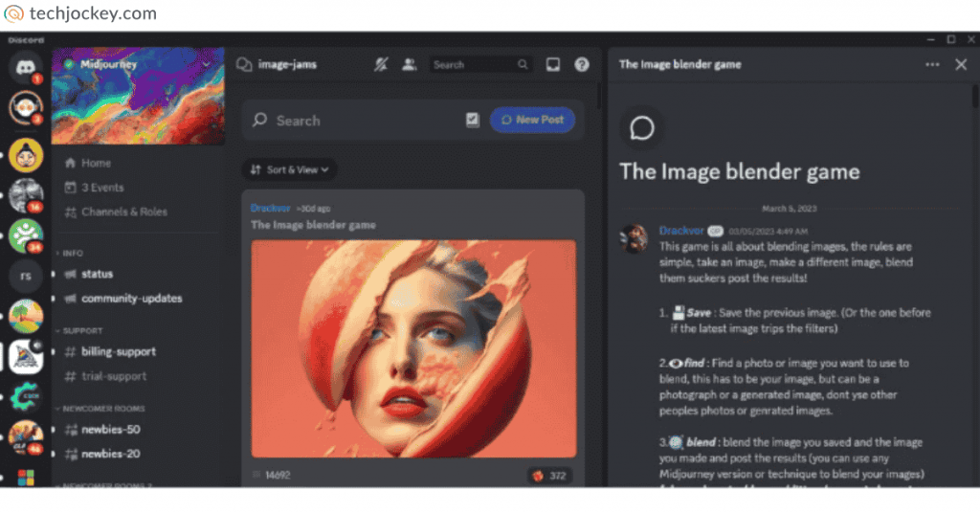This screenshot has width=980, height=513.
Task: Open Discord direct messages home icon
Action: pos(26,67)
